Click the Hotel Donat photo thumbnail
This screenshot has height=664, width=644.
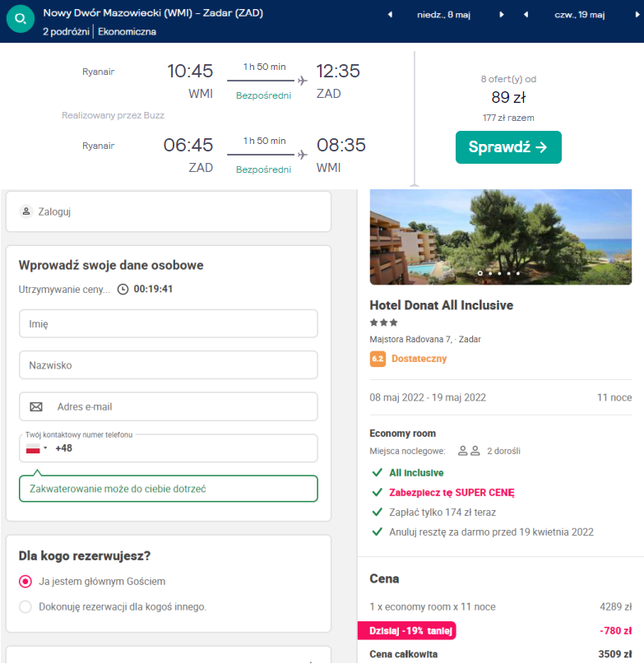pos(501,237)
